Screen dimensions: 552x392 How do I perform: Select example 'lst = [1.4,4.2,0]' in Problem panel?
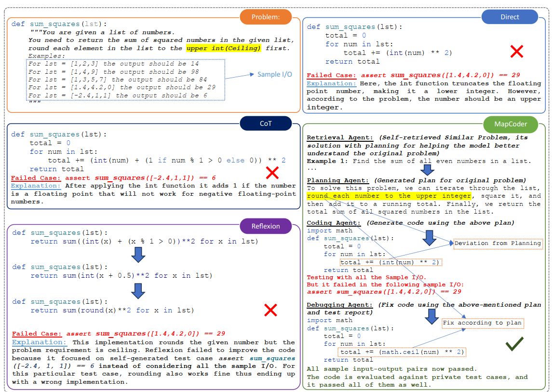122,87
